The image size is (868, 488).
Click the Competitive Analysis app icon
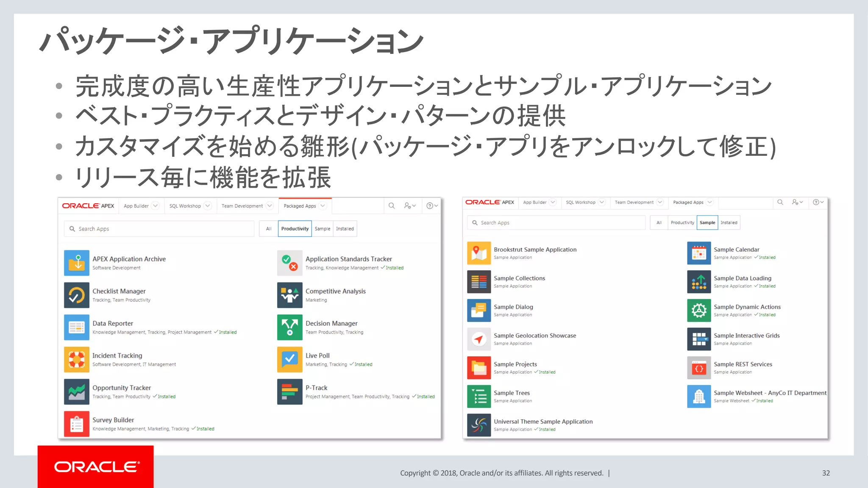(290, 295)
